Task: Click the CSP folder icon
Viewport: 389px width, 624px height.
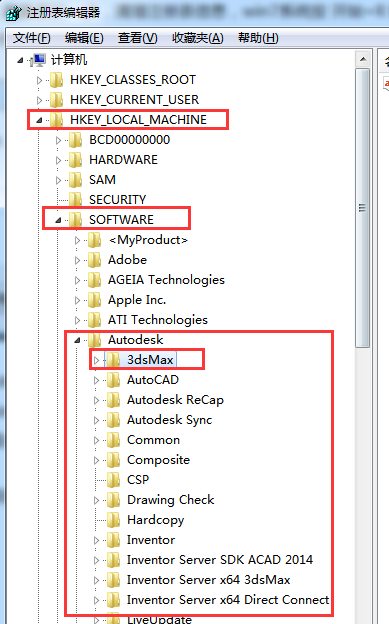Action: [x=114, y=480]
